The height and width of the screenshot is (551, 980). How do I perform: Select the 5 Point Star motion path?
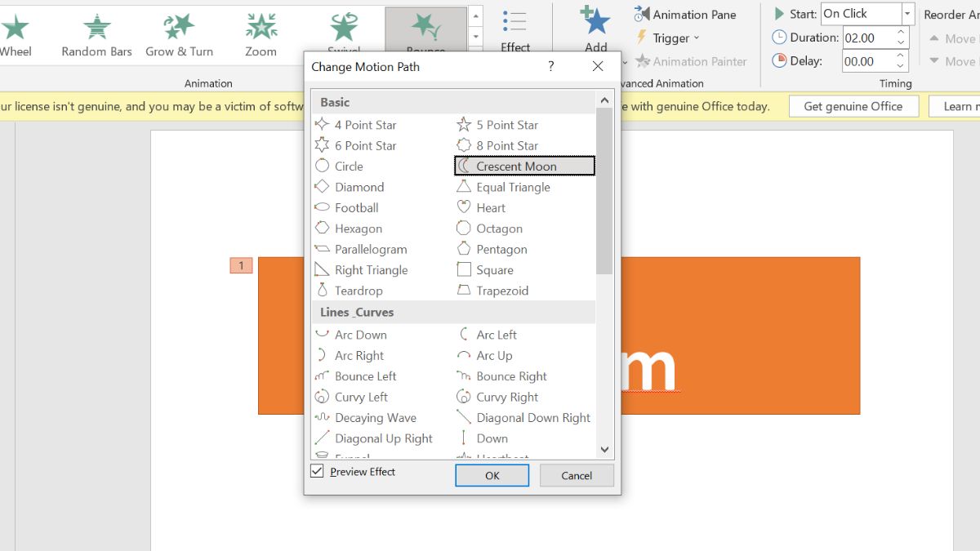tap(497, 125)
